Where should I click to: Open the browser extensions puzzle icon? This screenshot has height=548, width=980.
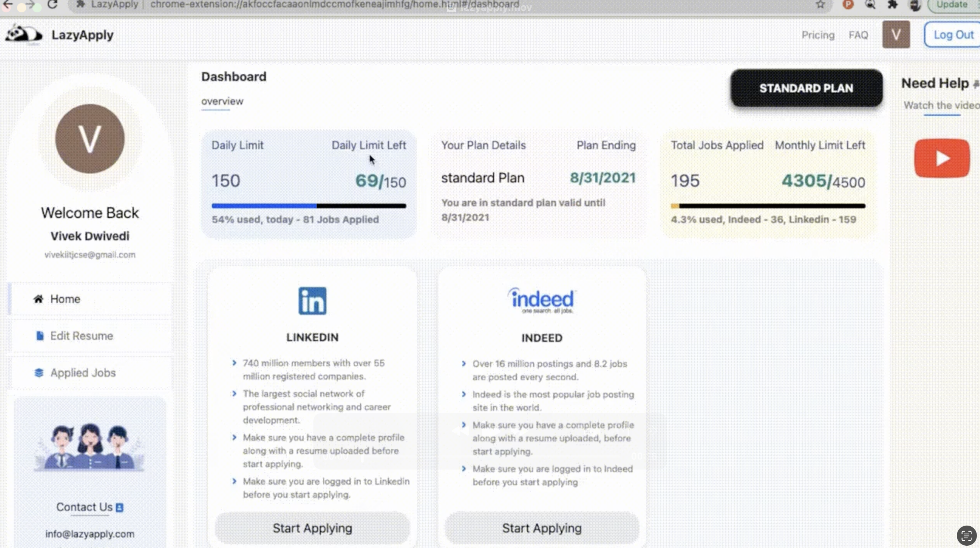(x=892, y=5)
